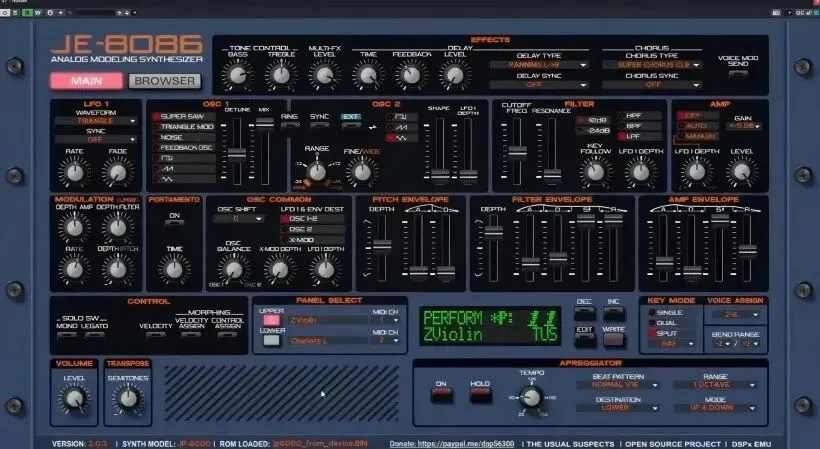This screenshot has width=820, height=449.
Task: Click the OSC 2 Range knob
Action: pos(316,171)
